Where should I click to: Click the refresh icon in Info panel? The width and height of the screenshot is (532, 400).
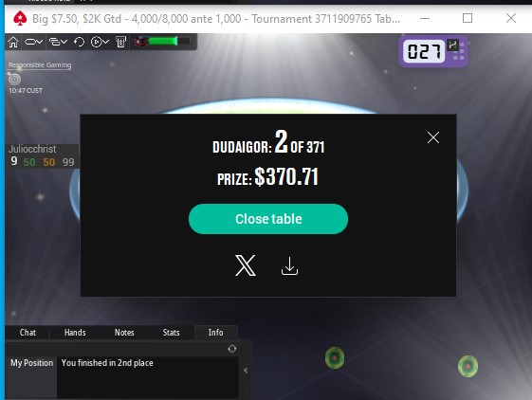click(x=232, y=349)
